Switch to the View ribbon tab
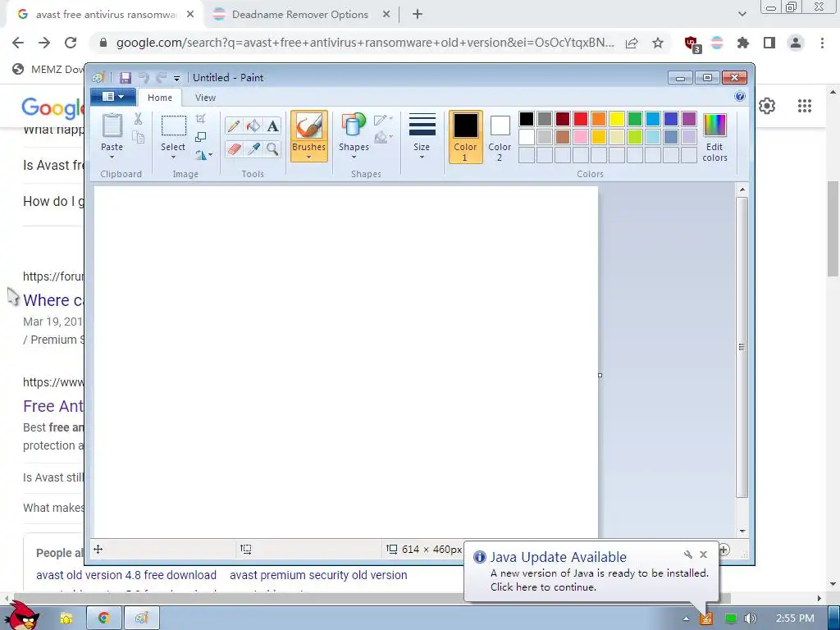Image resolution: width=840 pixels, height=630 pixels. (205, 98)
